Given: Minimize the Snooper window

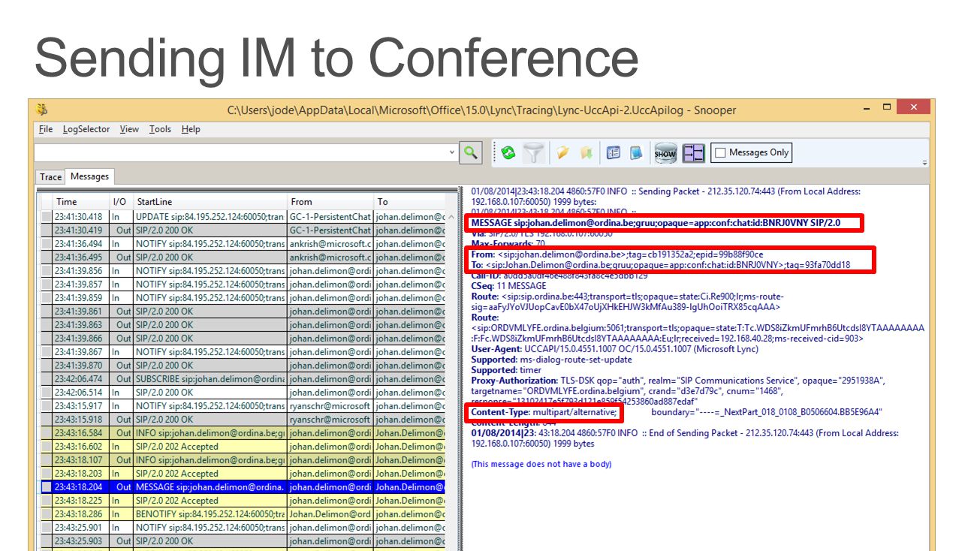Looking at the screenshot, I should tap(867, 107).
